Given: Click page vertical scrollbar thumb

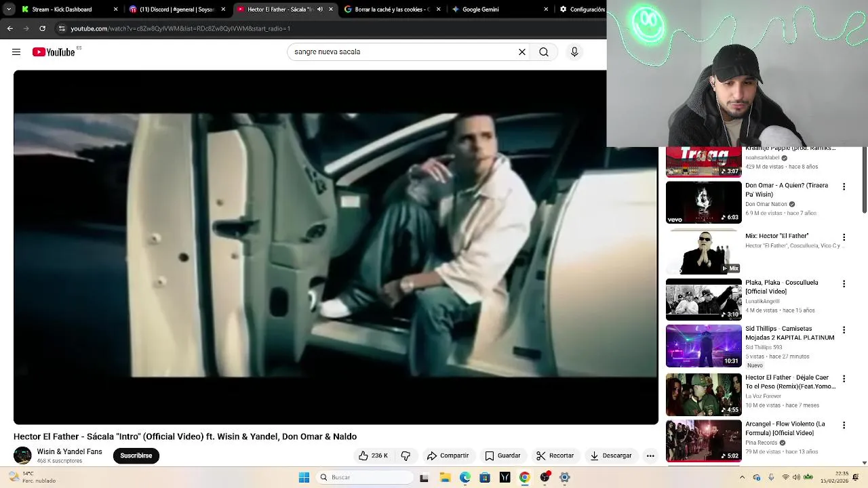Looking at the screenshot, I should point(864,180).
